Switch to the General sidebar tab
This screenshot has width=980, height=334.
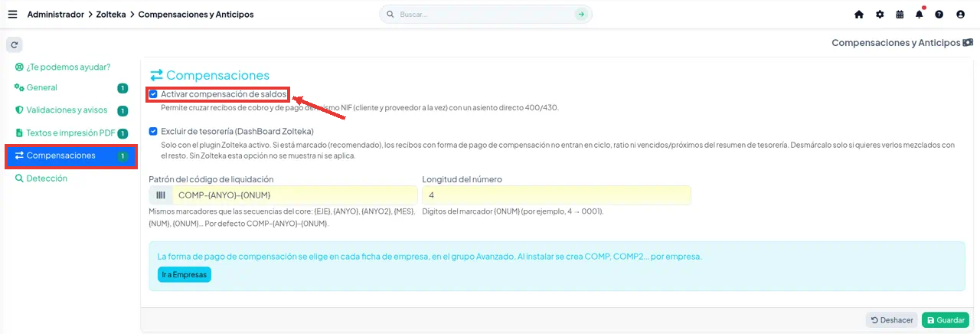(x=70, y=88)
